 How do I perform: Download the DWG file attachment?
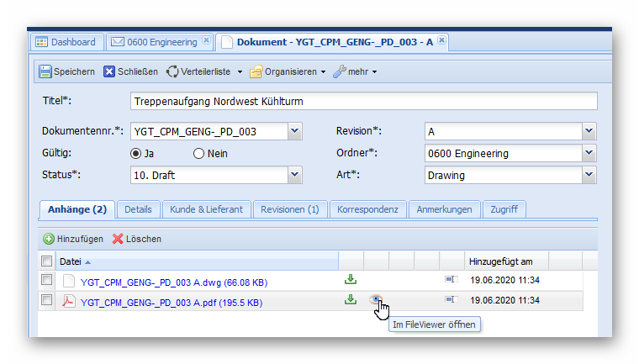(x=351, y=279)
